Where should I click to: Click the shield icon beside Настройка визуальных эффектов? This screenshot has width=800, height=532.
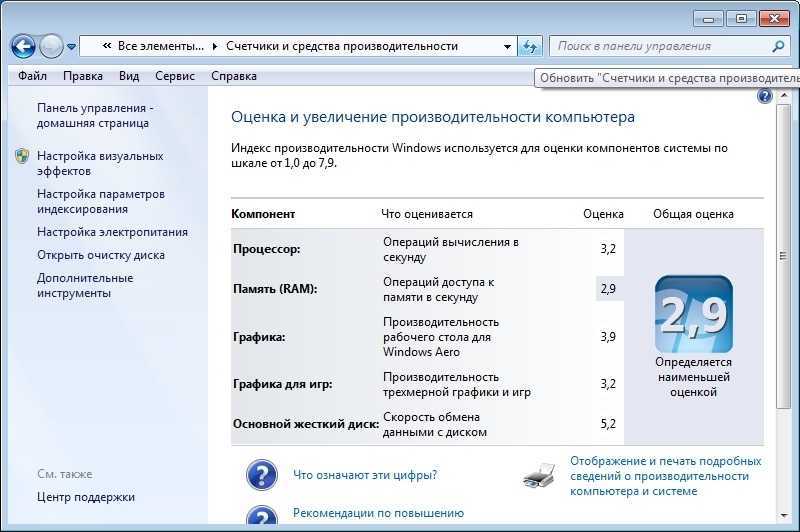[x=22, y=156]
